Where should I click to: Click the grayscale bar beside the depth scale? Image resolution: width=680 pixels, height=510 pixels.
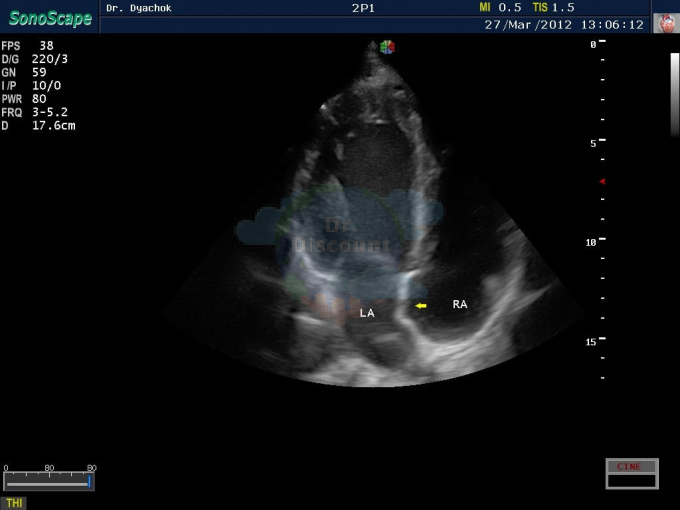pyautogui.click(x=674, y=95)
